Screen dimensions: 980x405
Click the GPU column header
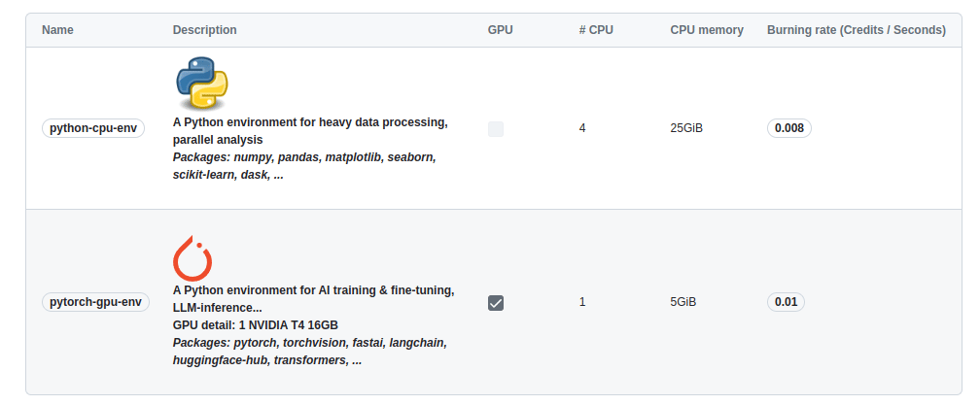pyautogui.click(x=500, y=30)
